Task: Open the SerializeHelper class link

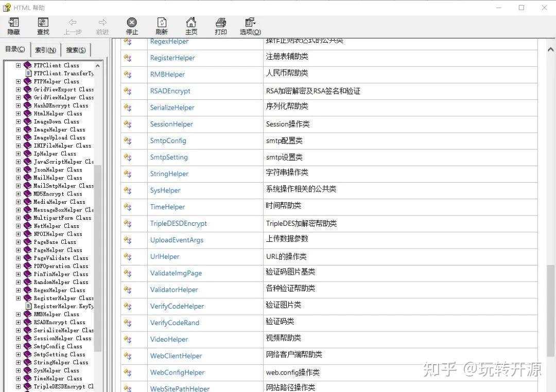Action: (172, 108)
